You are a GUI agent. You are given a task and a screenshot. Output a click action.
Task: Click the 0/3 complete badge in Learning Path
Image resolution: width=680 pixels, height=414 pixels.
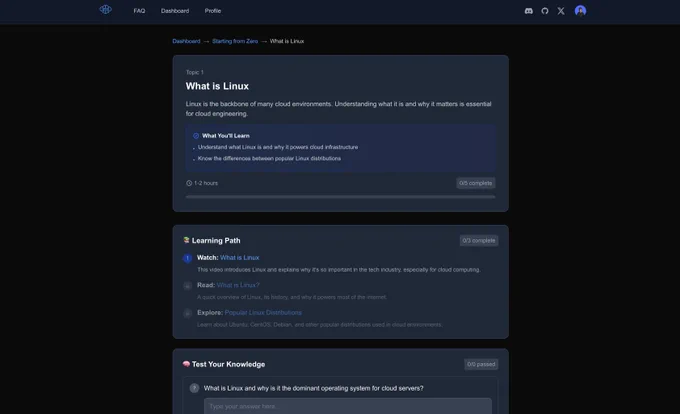coord(479,241)
